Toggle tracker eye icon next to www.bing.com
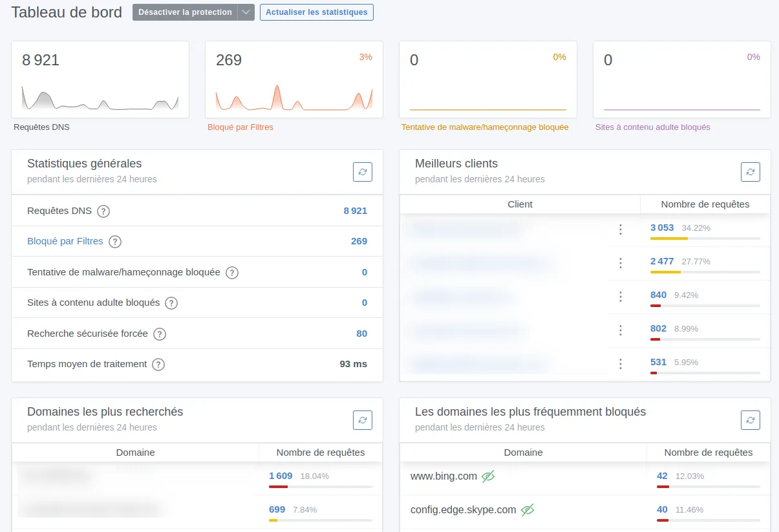 point(488,476)
